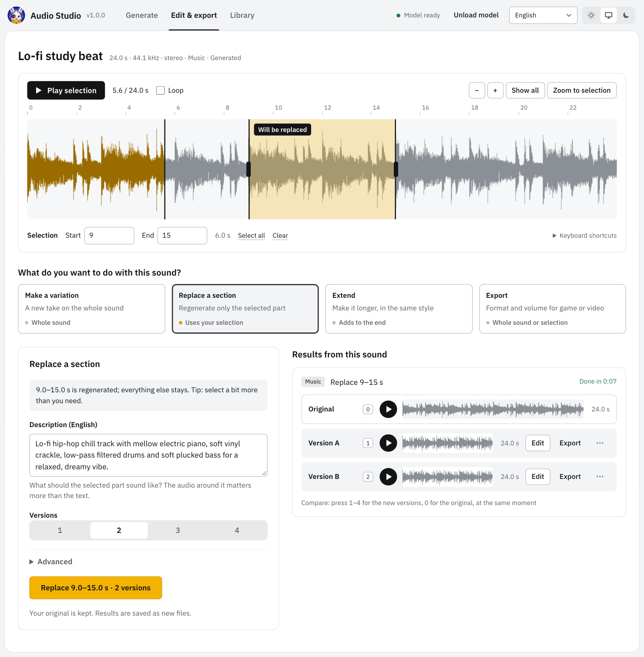
Task: Toggle the Loop checkbox
Action: 161,91
